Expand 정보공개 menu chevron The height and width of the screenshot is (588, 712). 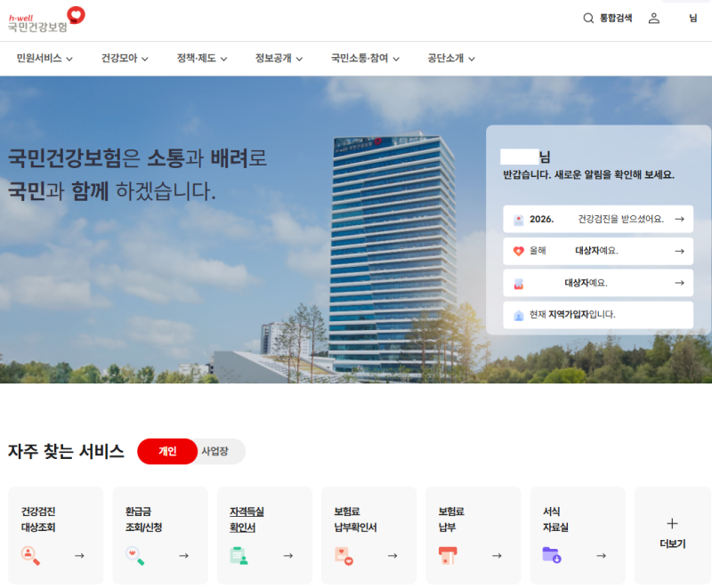click(299, 59)
